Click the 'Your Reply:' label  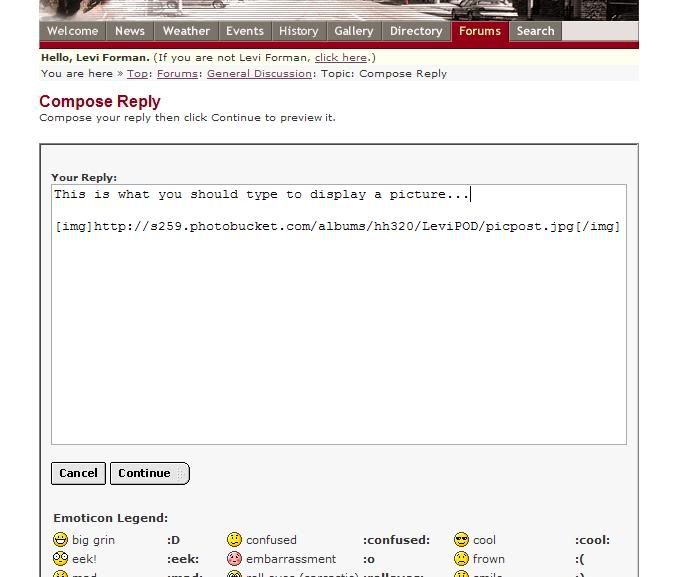tap(84, 177)
